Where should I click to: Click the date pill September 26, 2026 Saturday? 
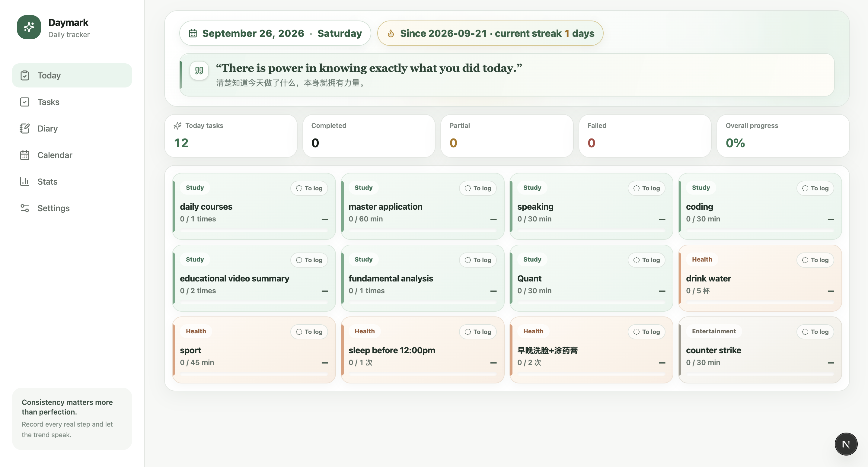(x=275, y=33)
